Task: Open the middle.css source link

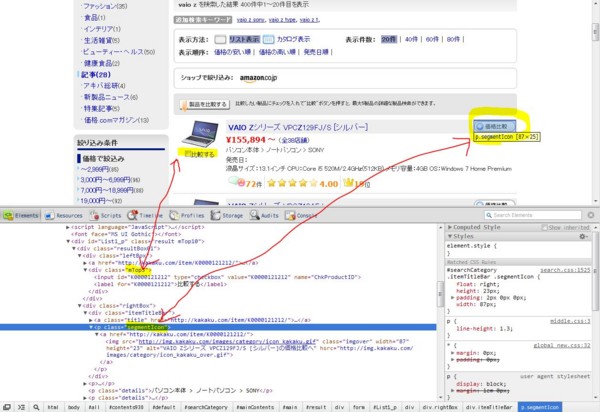Action: 570,321
